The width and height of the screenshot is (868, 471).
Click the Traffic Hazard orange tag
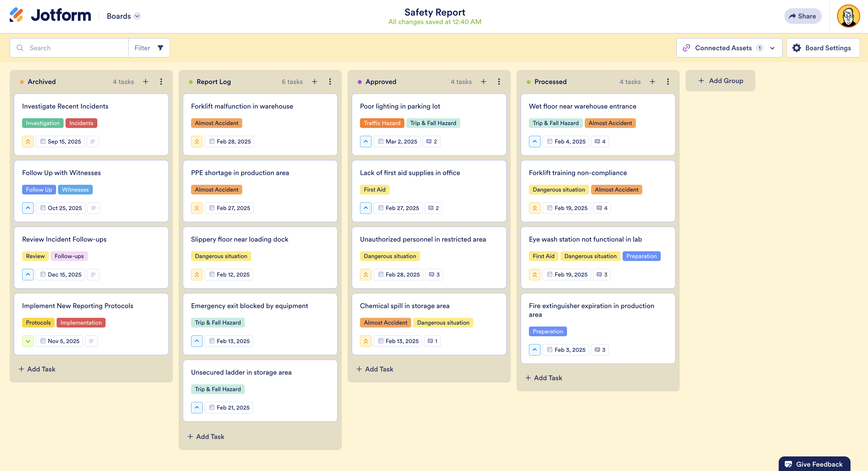(x=382, y=123)
